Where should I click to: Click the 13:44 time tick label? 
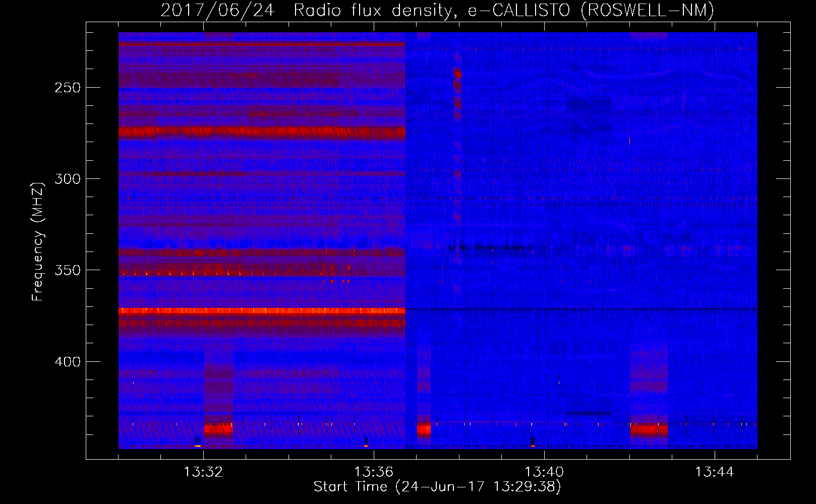[715, 472]
